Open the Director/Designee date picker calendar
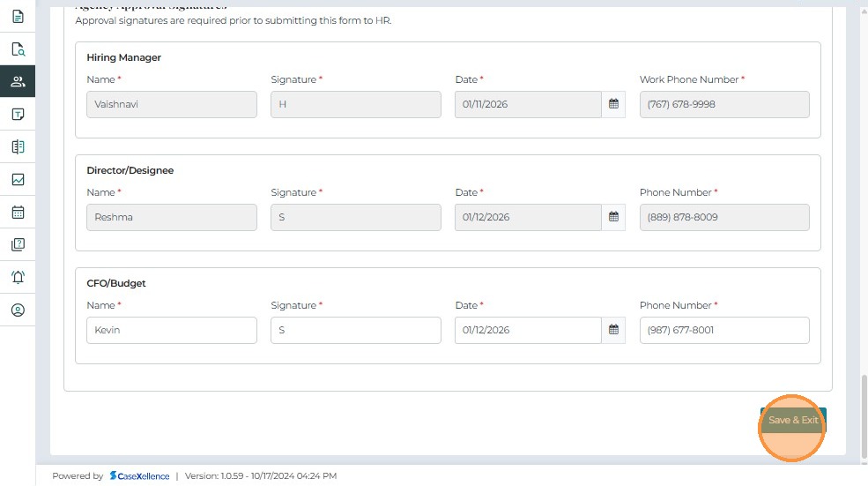868x486 pixels. pos(614,217)
